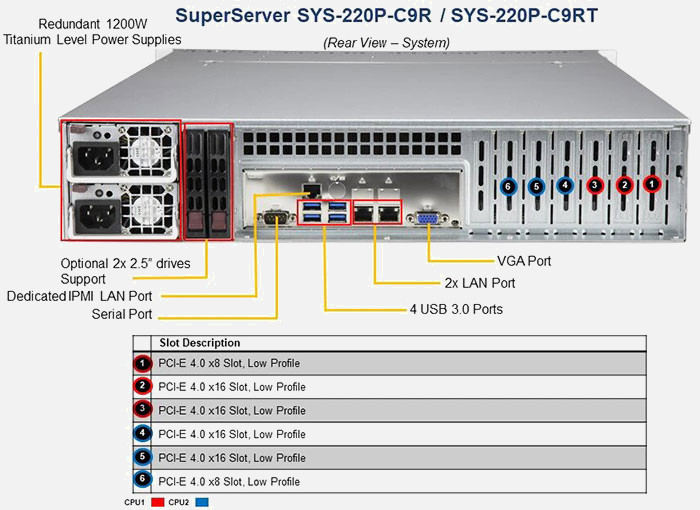The image size is (700, 510).
Task: Click the 'CPU2' legend label
Action: (179, 502)
